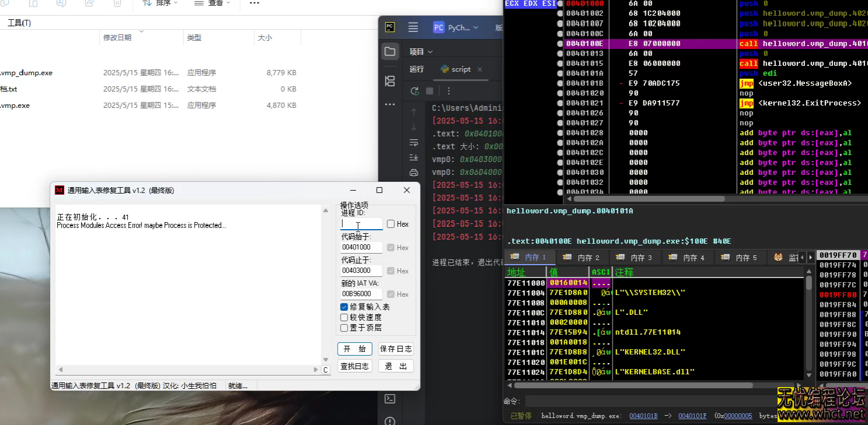Select the commit/structure icon in PyCharm sidebar
Screen dimensions: 868x425
click(390, 82)
